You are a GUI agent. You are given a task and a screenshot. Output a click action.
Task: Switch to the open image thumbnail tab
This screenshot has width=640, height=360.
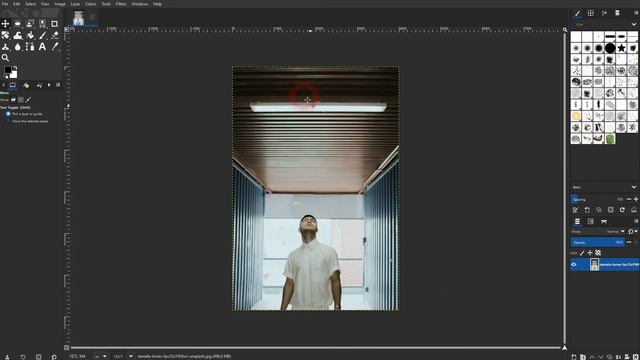tap(78, 18)
